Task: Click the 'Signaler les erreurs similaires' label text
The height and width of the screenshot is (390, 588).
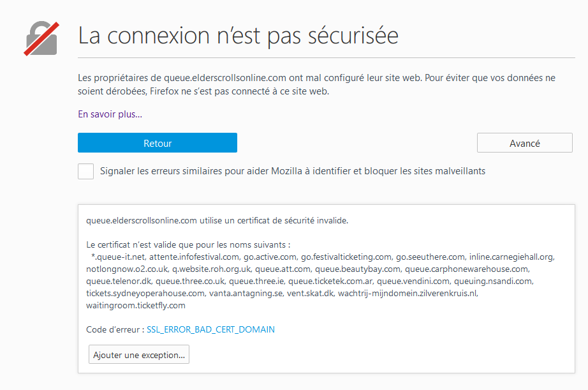Action: (x=292, y=171)
